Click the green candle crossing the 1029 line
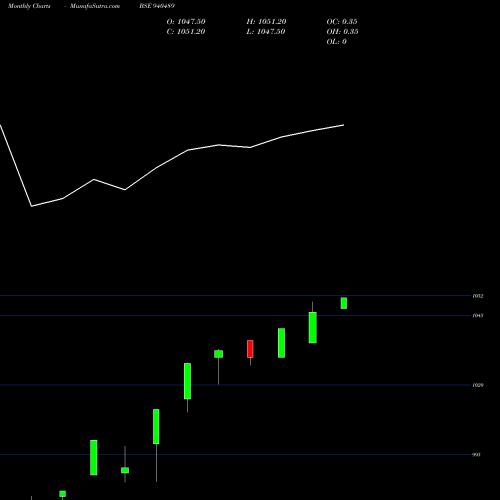This screenshot has height=500, width=500. tap(187, 381)
